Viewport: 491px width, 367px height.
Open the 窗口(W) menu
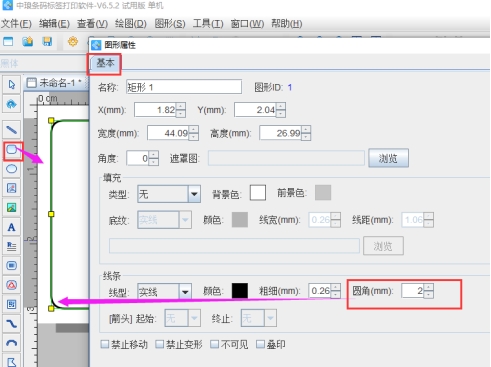[247, 24]
